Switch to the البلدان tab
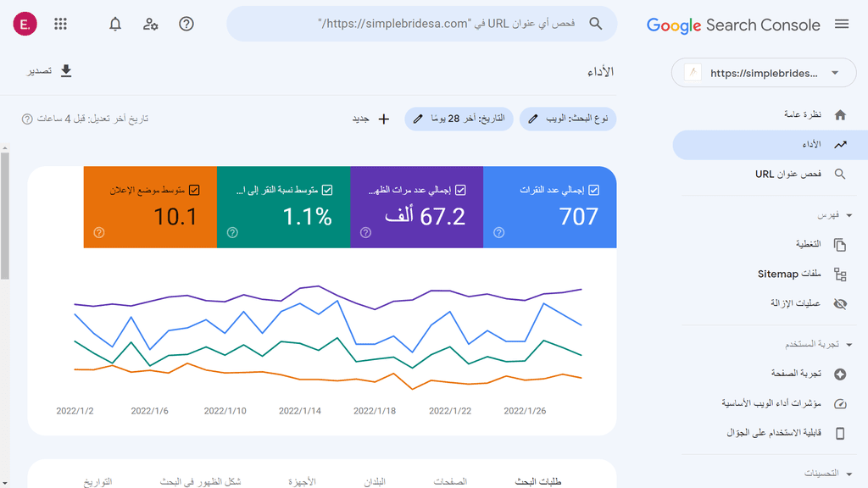The image size is (868, 488). 375,481
